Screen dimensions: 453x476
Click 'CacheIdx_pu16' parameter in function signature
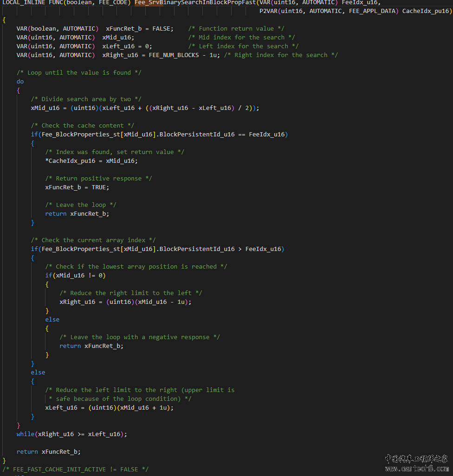425,11
